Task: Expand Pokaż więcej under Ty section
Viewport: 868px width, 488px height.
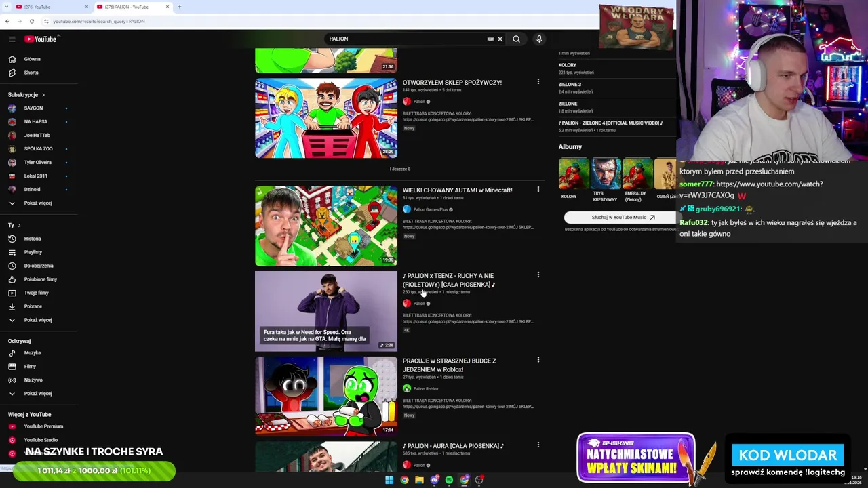Action: 38,320
